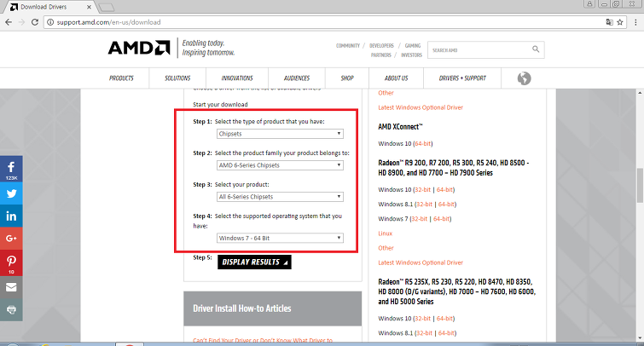This screenshot has width=644, height=346.
Task: Click the scrollbar up arrow
Action: pyautogui.click(x=640, y=93)
